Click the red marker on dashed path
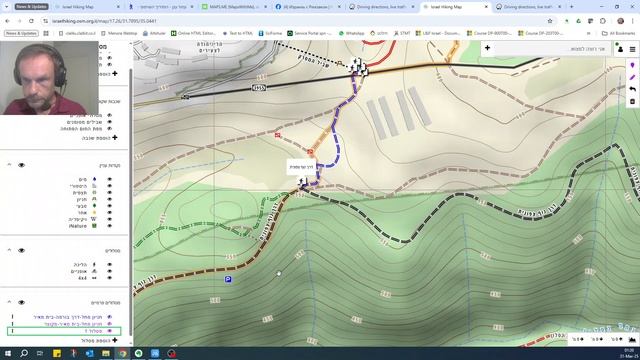640x360 pixels. [278, 135]
